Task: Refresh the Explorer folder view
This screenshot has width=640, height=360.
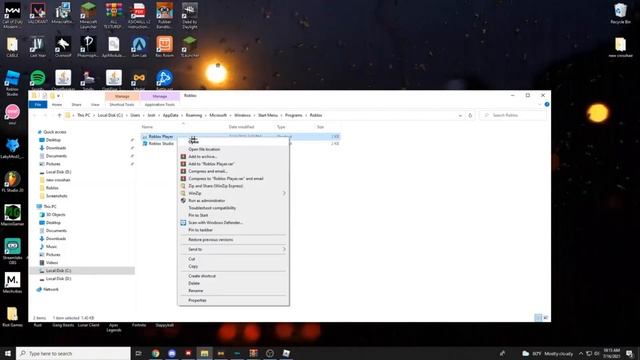Action: 470,116
